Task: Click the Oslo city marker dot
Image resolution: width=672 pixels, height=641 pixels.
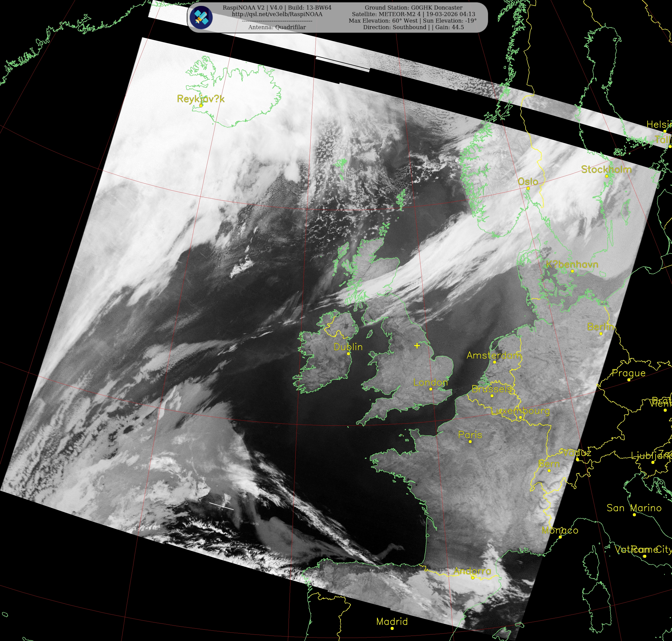Action: pyautogui.click(x=528, y=188)
